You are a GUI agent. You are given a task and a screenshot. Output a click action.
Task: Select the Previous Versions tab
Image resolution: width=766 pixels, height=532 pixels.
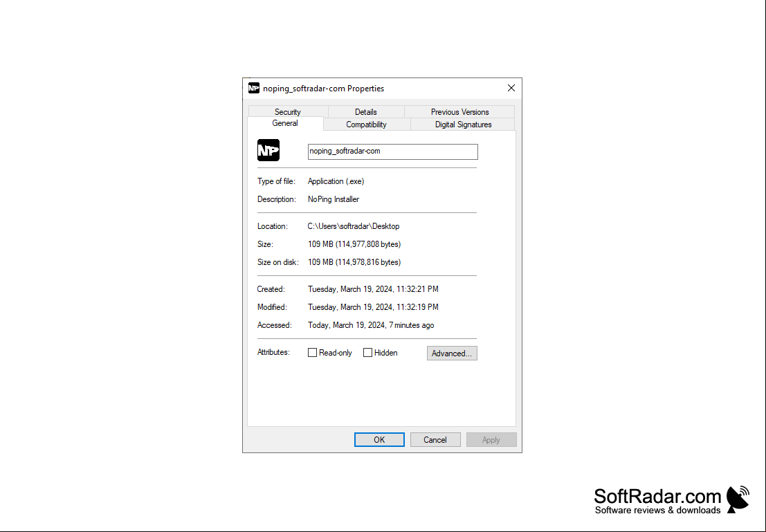(x=459, y=112)
